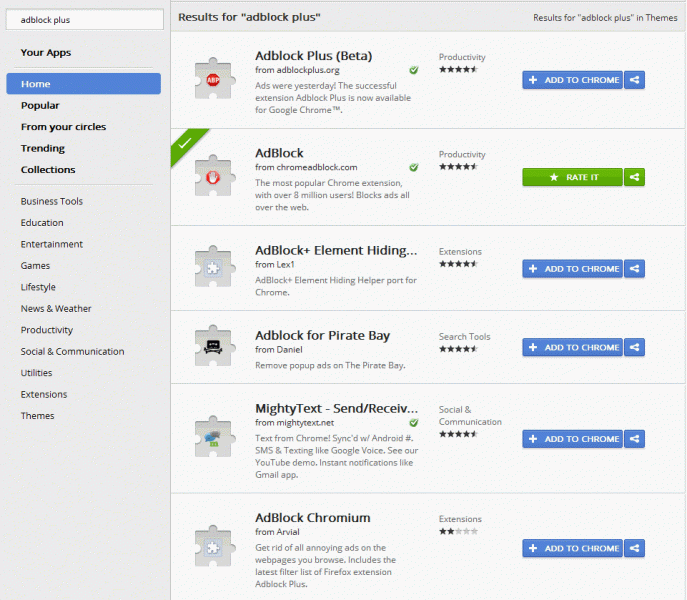Browse the News & Weather category
Viewport: 687px width, 600px height.
coord(56,309)
